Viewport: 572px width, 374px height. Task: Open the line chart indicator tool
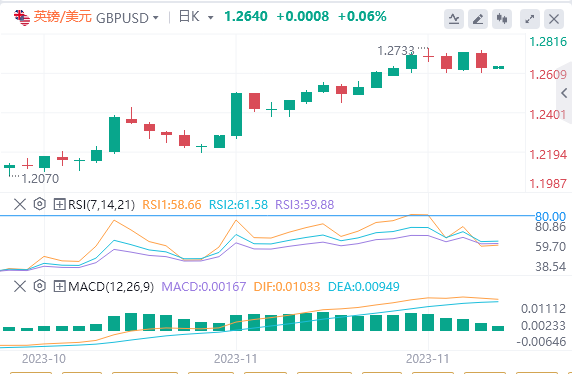click(x=454, y=19)
